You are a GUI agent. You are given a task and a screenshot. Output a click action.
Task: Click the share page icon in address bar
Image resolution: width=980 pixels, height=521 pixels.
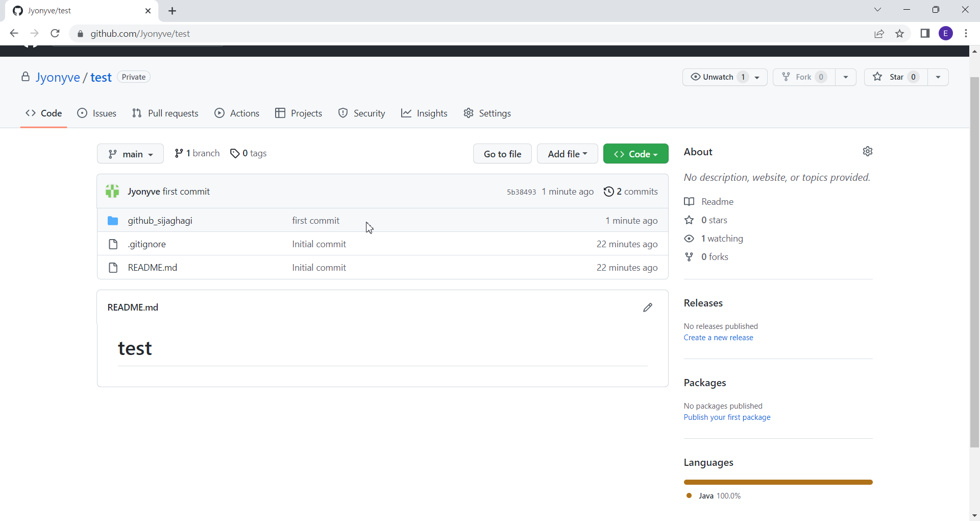click(879, 34)
